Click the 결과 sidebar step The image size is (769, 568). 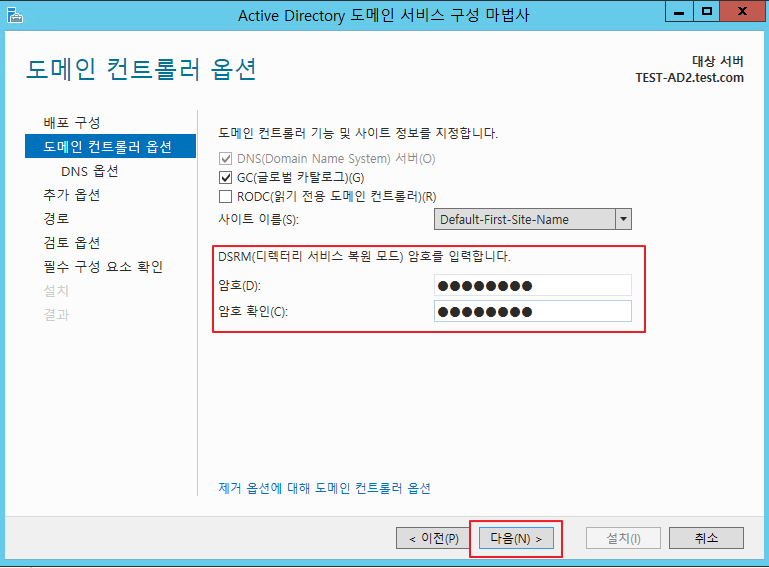click(x=56, y=314)
